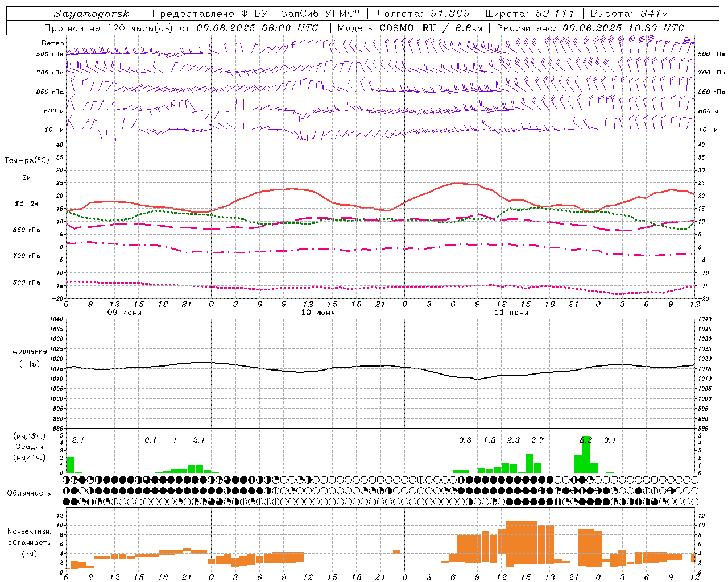The width and height of the screenshot is (728, 582).
Task: Click the 1.8 precipitation total
Action: [x=489, y=440]
